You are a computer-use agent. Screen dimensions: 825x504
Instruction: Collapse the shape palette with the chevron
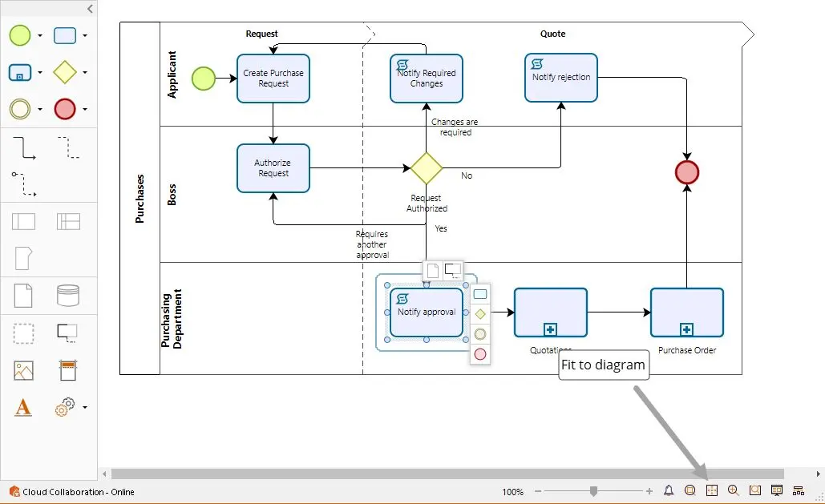point(90,9)
